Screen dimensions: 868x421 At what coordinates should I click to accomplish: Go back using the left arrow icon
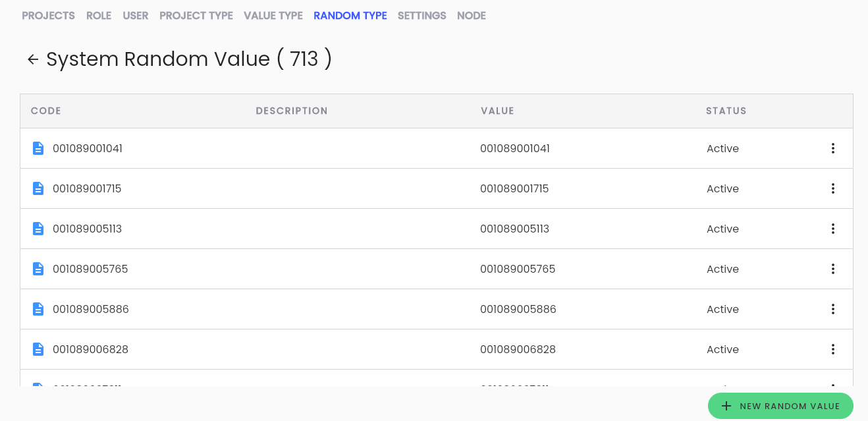pos(32,59)
